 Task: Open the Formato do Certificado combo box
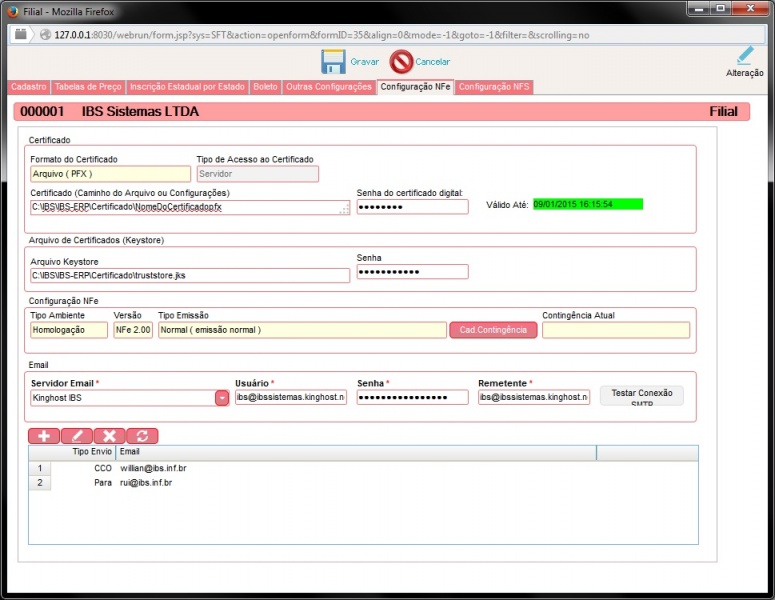pos(110,174)
